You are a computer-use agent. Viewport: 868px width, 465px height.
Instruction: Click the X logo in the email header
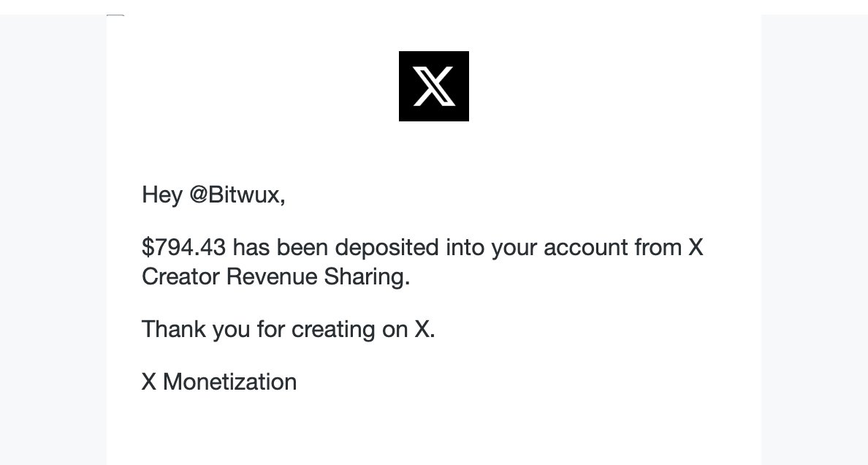pos(433,86)
